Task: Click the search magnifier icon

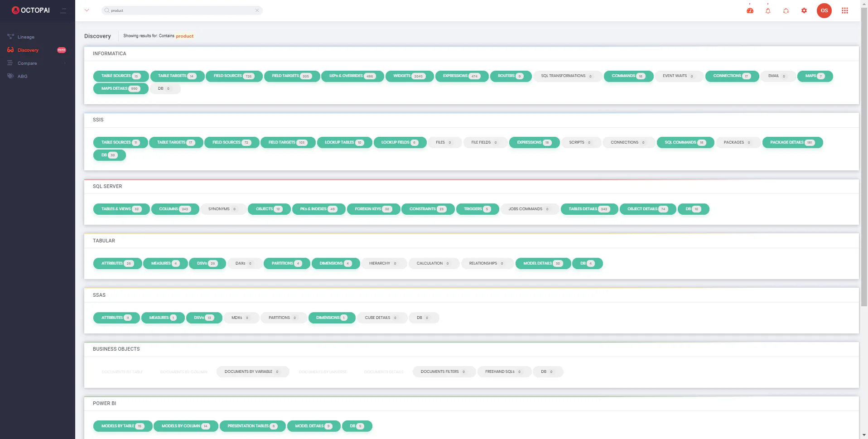Action: 107,10
